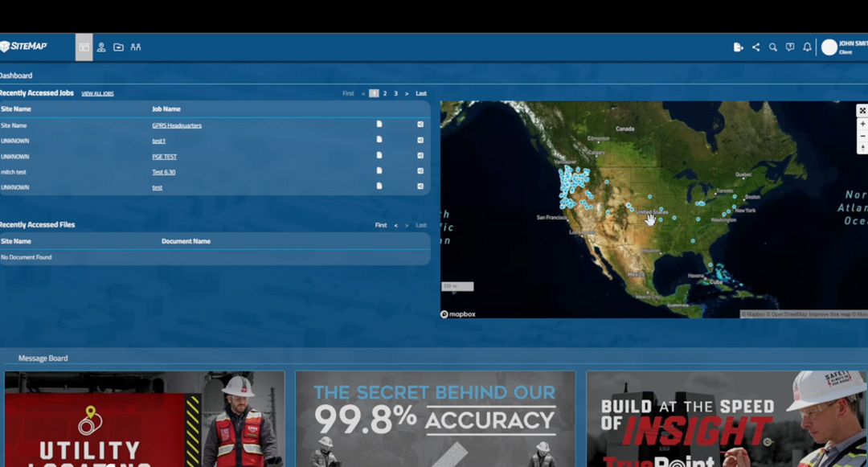Open the bottom 'test' job link
Viewport: 868px width, 467px height.
158,187
